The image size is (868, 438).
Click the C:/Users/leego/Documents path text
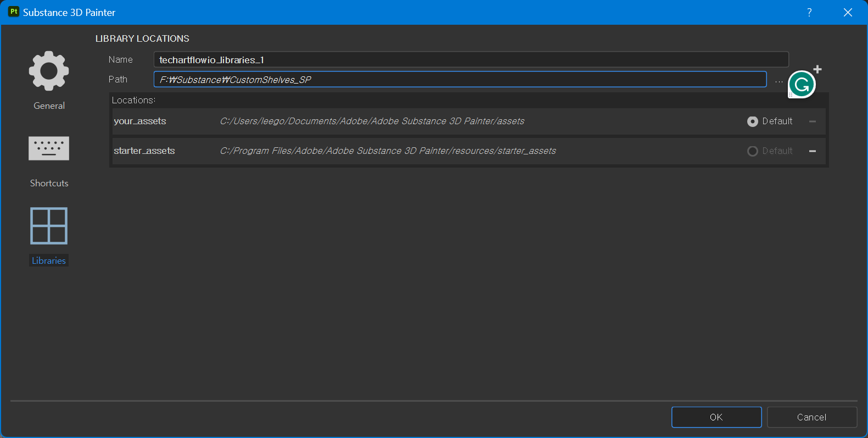[x=372, y=121]
